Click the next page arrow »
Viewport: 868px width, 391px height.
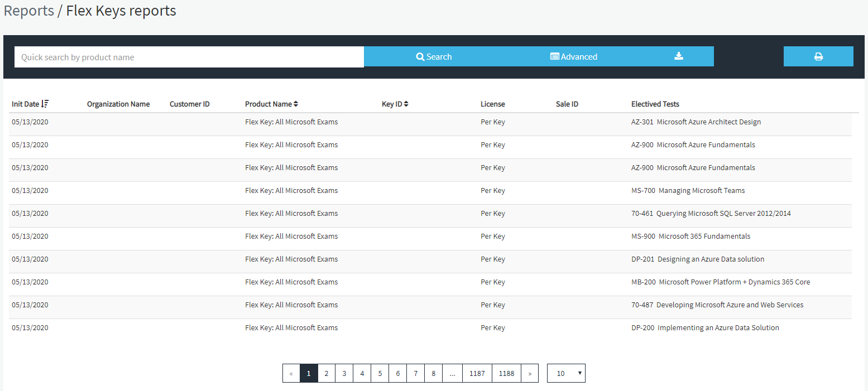(530, 373)
